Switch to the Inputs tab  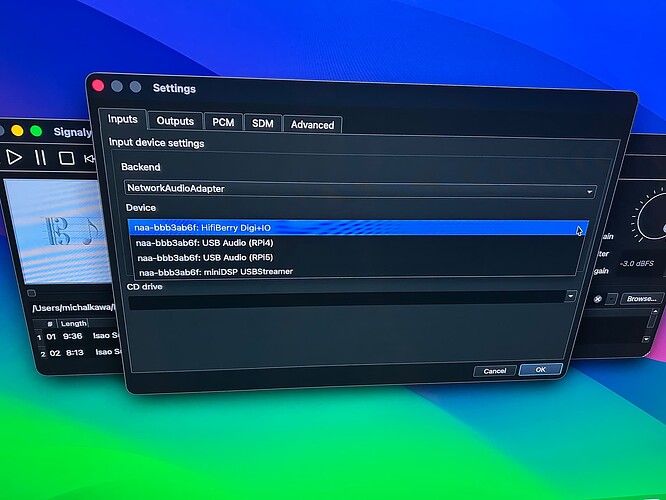123,119
